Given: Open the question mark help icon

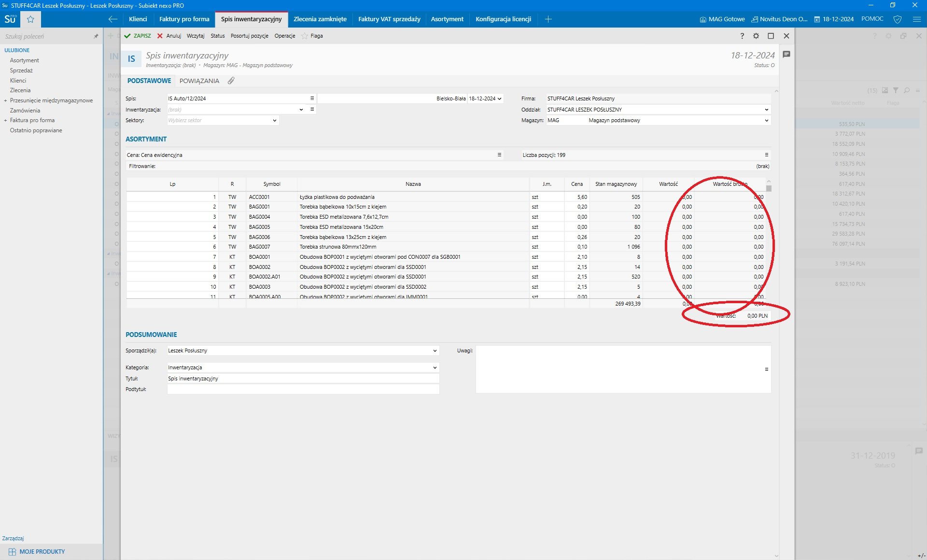Looking at the screenshot, I should 742,36.
